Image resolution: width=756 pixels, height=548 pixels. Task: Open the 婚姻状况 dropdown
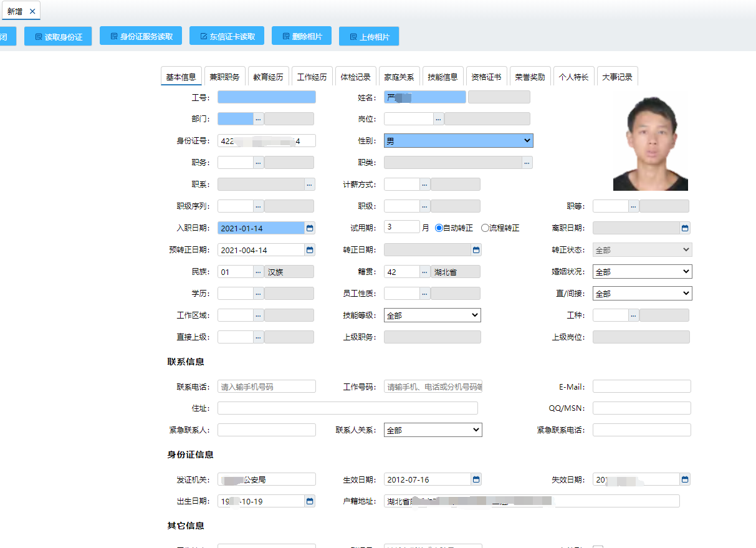[x=642, y=271]
